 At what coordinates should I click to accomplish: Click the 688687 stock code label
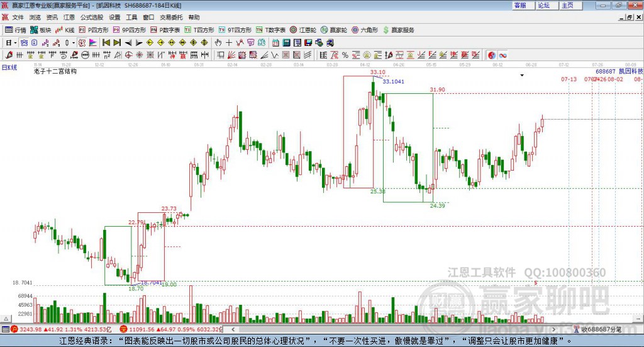pyautogui.click(x=606, y=72)
